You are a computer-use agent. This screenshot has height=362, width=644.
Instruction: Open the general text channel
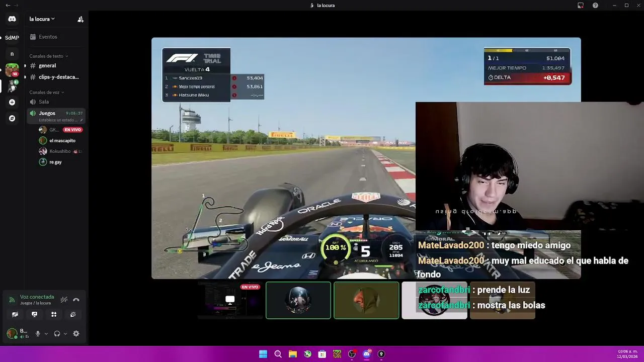tap(56, 65)
